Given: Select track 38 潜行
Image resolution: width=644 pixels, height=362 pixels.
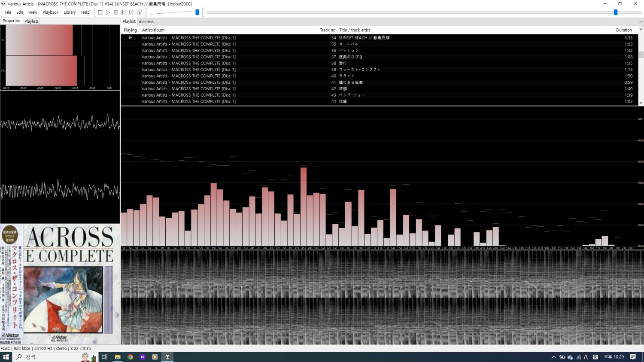Looking at the screenshot, I should (x=379, y=63).
